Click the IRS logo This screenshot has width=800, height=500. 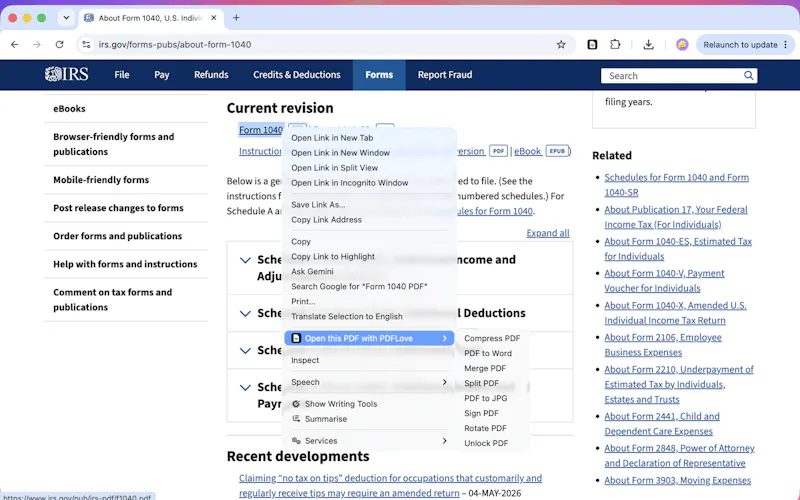click(66, 74)
